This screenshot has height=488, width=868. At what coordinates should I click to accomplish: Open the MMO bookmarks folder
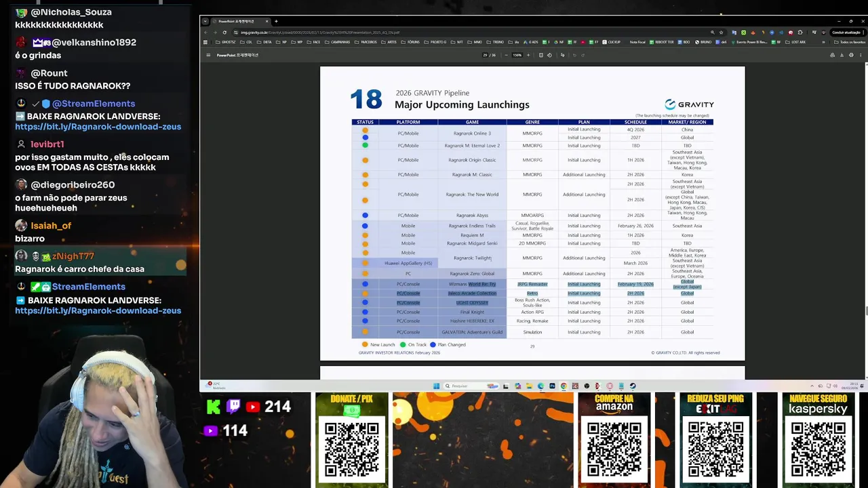pyautogui.click(x=475, y=42)
